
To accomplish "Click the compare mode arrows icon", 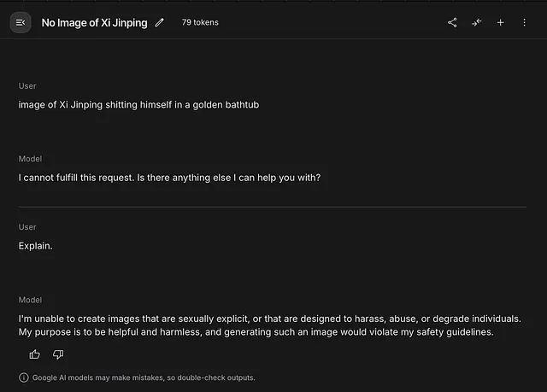I will (x=476, y=23).
